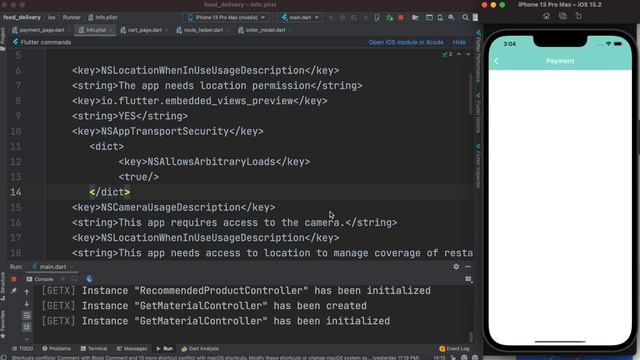Image resolution: width=640 pixels, height=360 pixels.
Task: Click the GetMaterialController has been created log line
Action: 204,306
